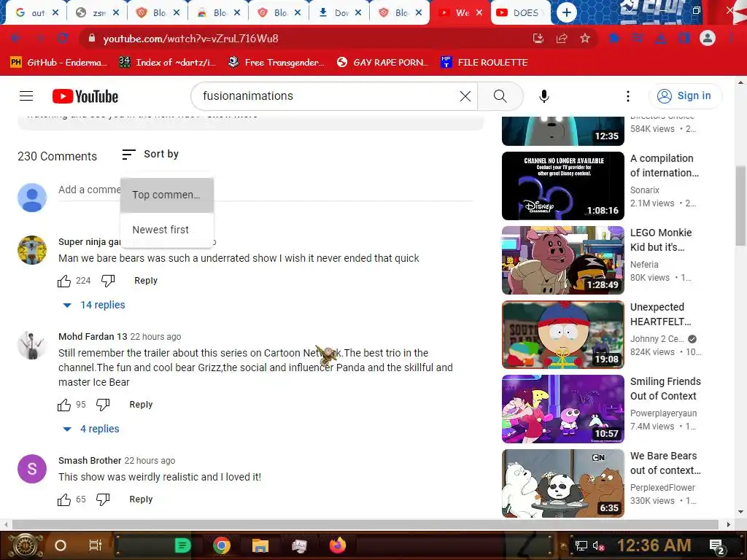This screenshot has height=560, width=747.
Task: Click the Sign in button
Action: (x=685, y=96)
